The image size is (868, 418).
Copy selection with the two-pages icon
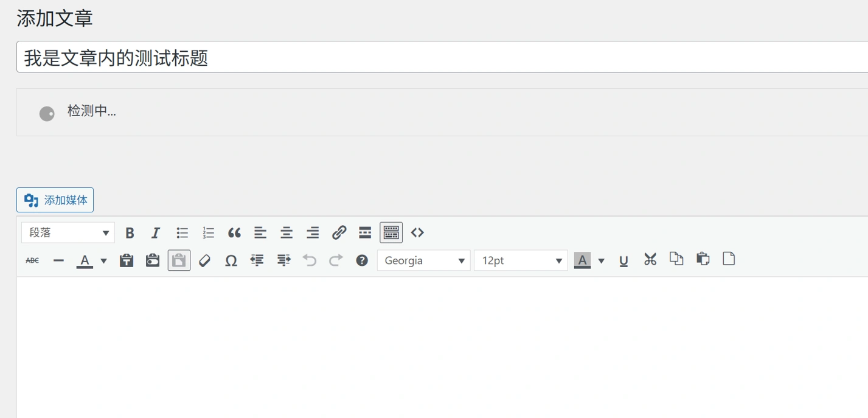click(676, 259)
